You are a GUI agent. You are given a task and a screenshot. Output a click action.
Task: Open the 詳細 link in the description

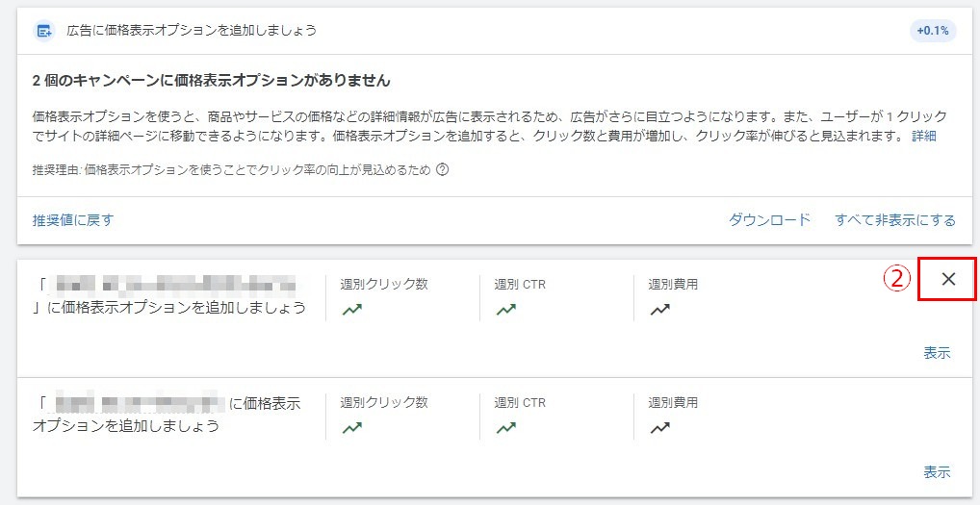click(x=924, y=136)
